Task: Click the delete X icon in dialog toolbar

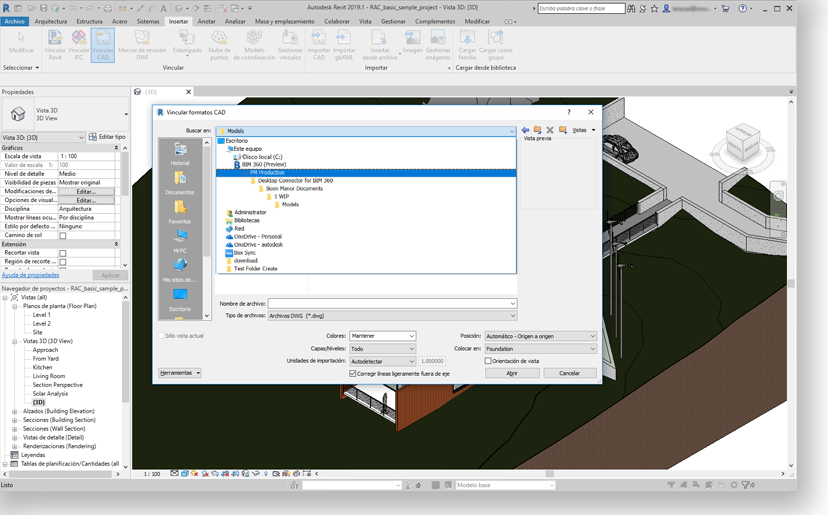Action: coord(550,130)
